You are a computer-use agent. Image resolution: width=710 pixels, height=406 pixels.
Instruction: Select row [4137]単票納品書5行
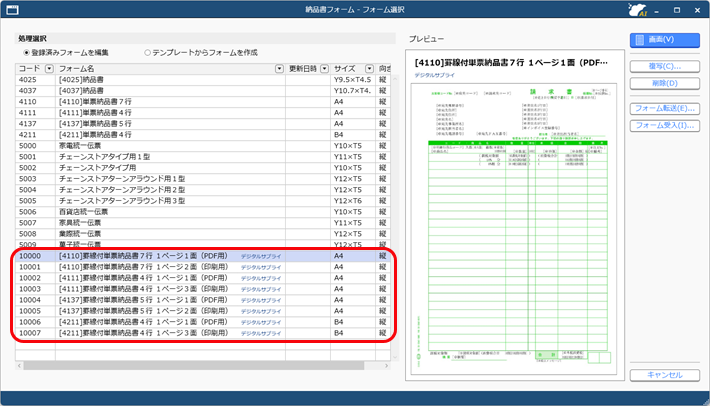point(203,124)
